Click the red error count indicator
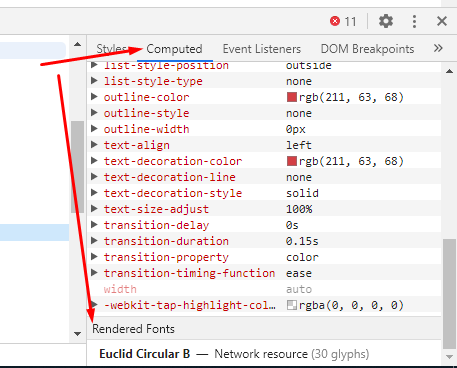 343,21
